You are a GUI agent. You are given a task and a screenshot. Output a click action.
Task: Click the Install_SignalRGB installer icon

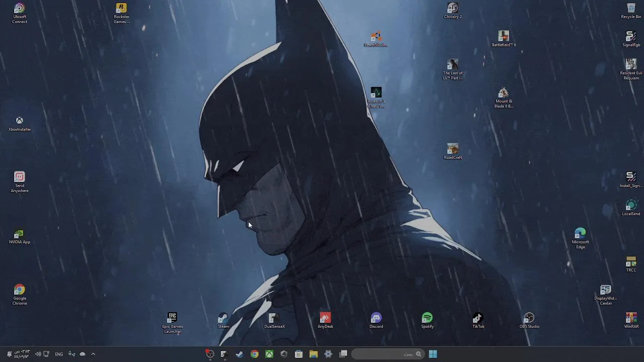click(x=631, y=180)
